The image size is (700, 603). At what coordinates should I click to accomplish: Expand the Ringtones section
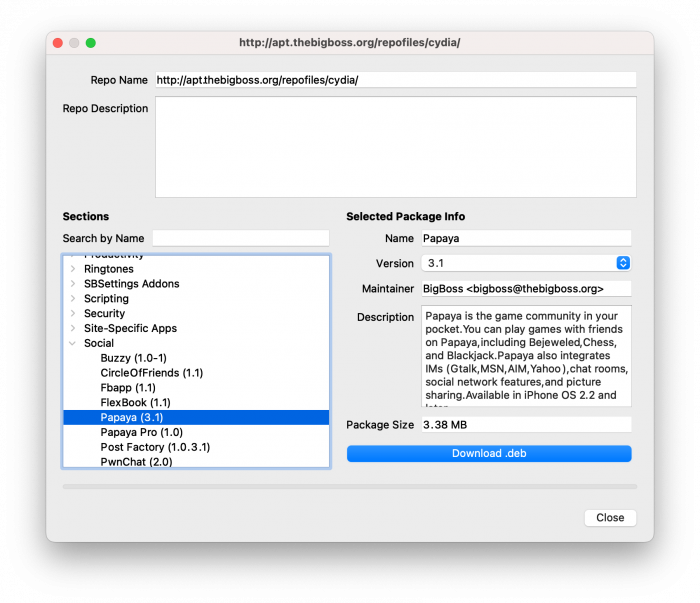[73, 269]
